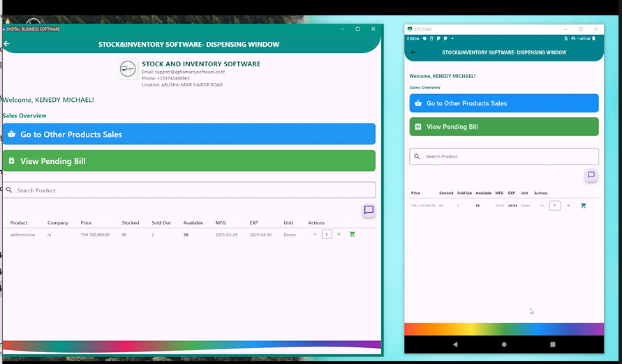Image resolution: width=622 pixels, height=364 pixels.
Task: Tap Android home circle button
Action: (504, 344)
